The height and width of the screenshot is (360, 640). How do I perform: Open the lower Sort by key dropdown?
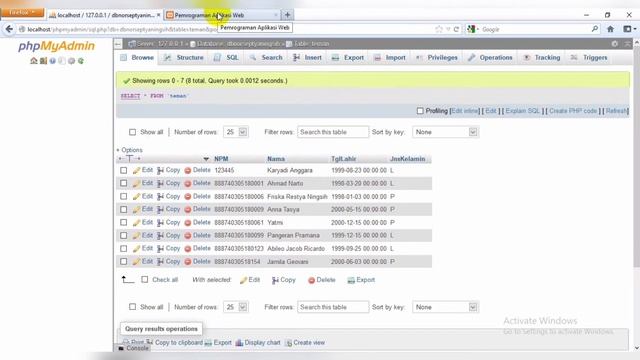pyautogui.click(x=445, y=307)
